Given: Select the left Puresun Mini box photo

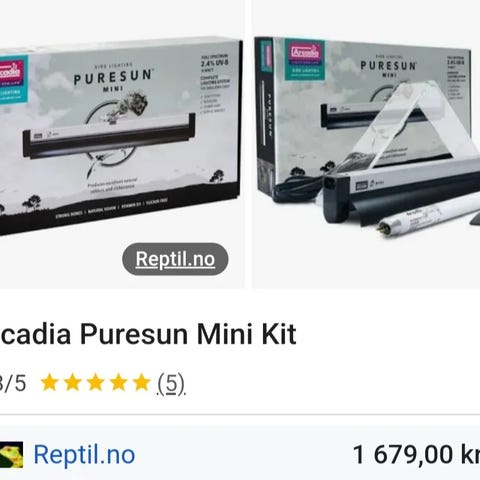Looking at the screenshot, I should [122, 144].
